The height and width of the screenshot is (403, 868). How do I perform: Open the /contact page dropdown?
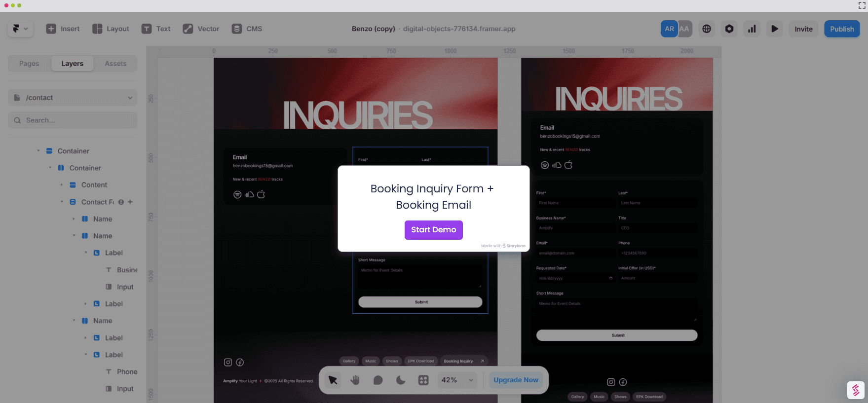tap(73, 98)
